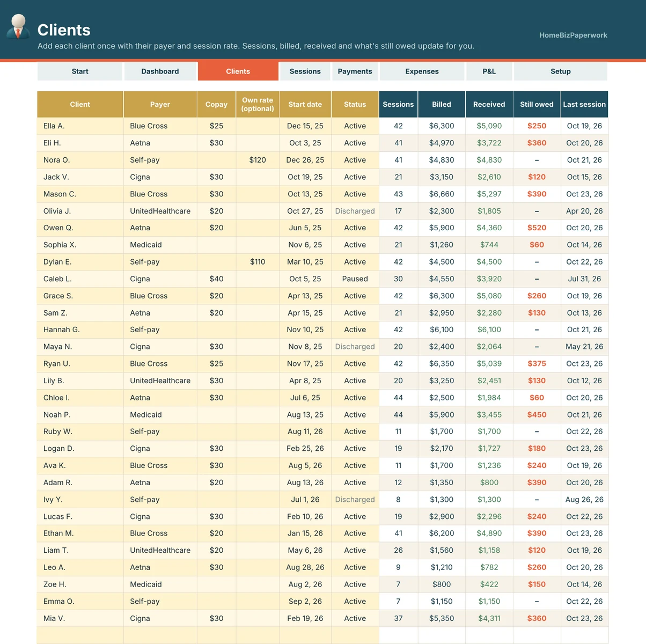Select Ryan U.'s $375 still owed
The image size is (646, 644).
point(537,364)
